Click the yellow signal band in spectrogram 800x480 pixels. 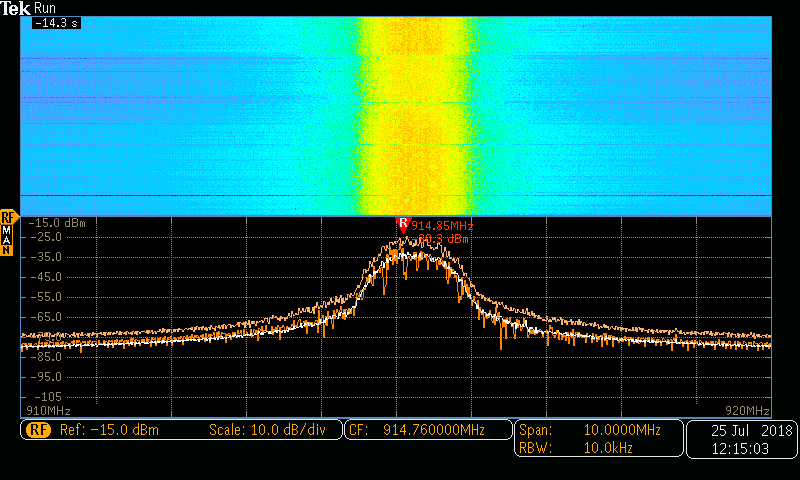(x=412, y=110)
